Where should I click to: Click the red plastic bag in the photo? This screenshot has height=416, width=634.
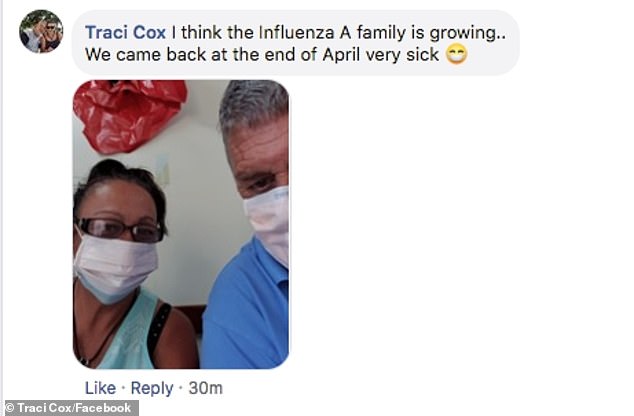(129, 115)
